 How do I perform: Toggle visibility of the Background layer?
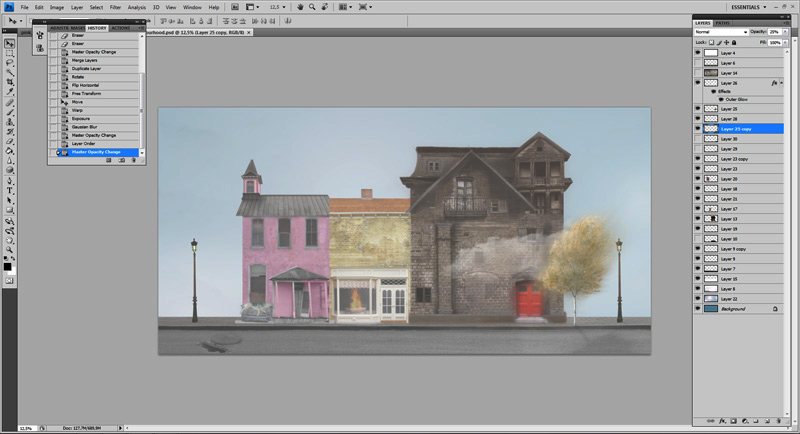point(698,309)
